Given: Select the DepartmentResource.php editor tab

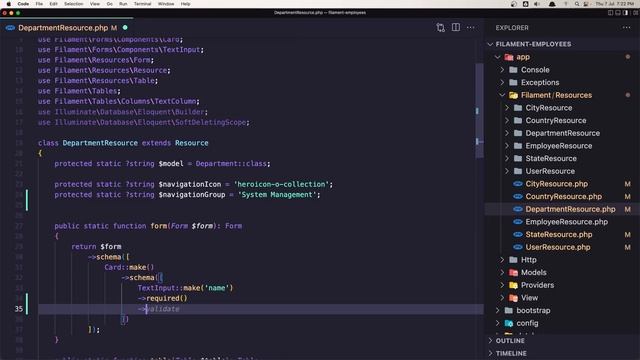Looking at the screenshot, I should (67, 28).
